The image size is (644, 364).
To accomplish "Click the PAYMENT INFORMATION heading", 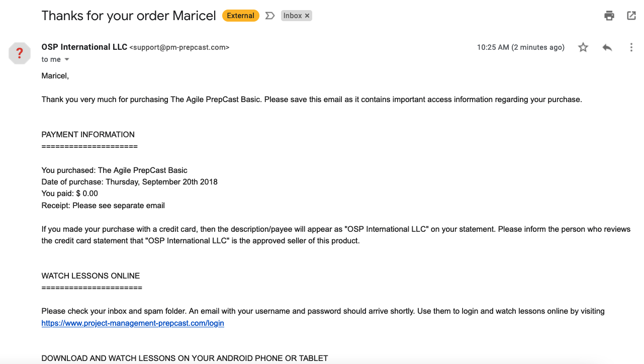I will (88, 135).
